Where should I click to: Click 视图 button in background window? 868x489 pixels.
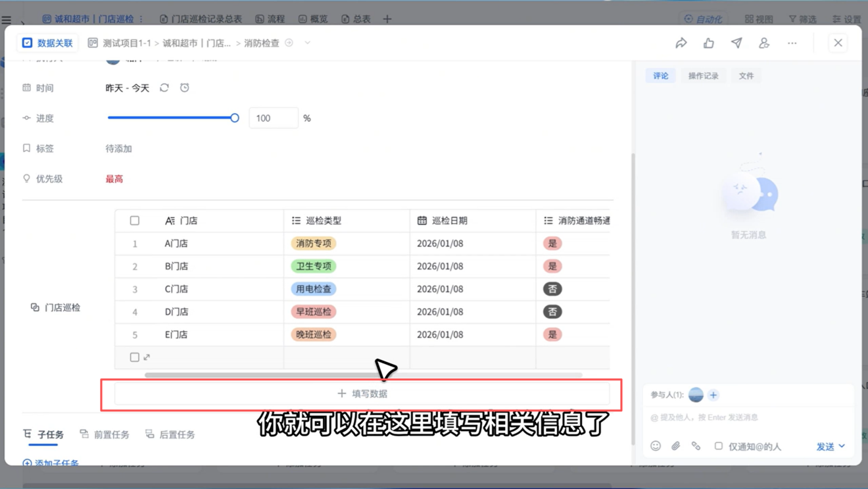[759, 19]
